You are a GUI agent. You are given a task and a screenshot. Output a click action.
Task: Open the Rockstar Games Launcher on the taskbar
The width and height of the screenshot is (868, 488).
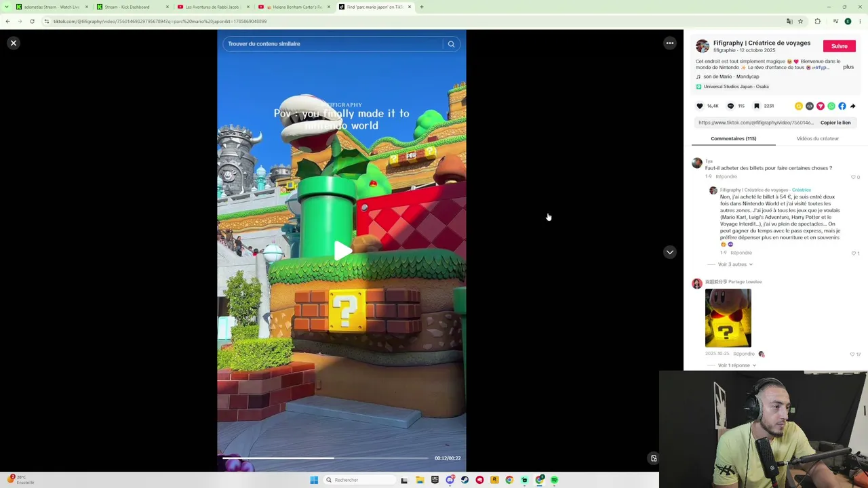pyautogui.click(x=494, y=480)
